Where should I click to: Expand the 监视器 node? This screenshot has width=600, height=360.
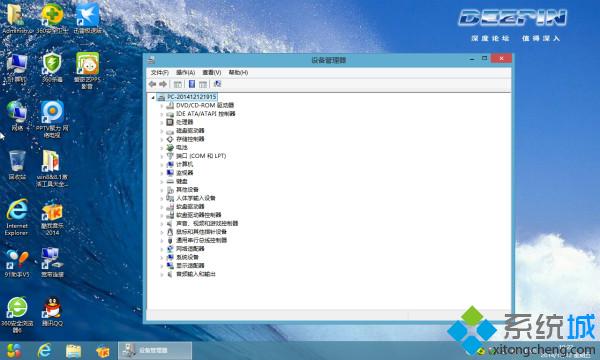pyautogui.click(x=161, y=173)
